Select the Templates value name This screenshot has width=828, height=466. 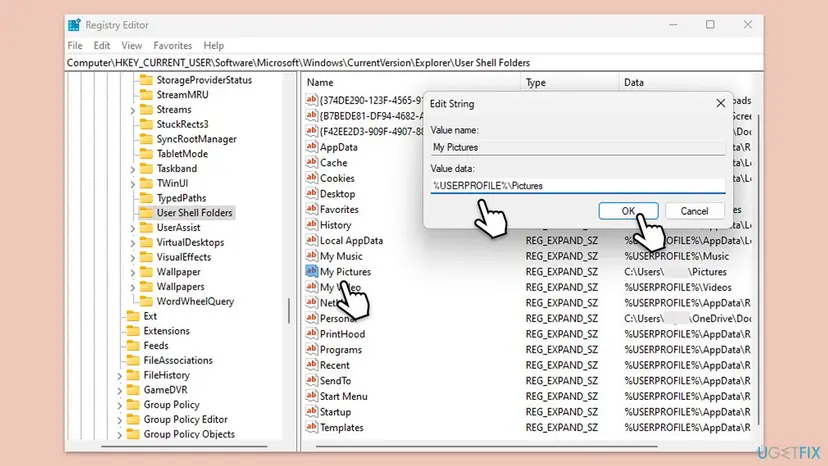pyautogui.click(x=342, y=427)
